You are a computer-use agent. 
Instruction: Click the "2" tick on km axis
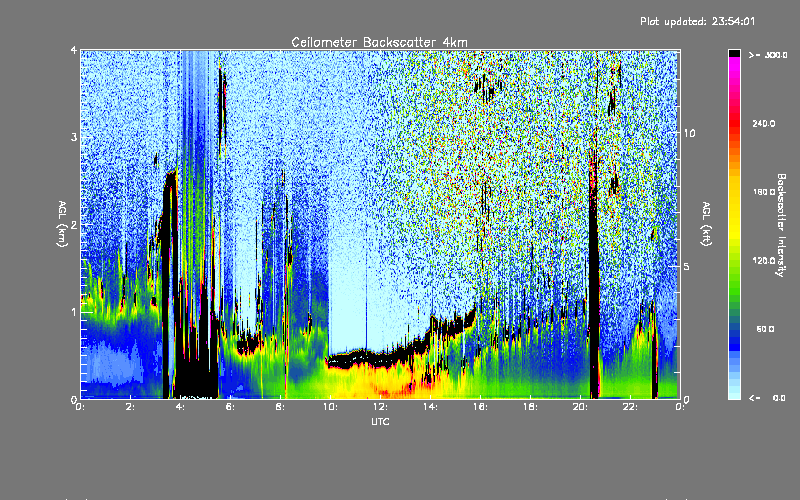pyautogui.click(x=74, y=225)
